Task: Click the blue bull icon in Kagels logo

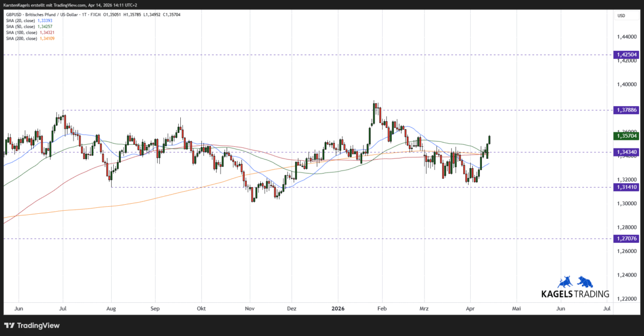Action: 565,282
